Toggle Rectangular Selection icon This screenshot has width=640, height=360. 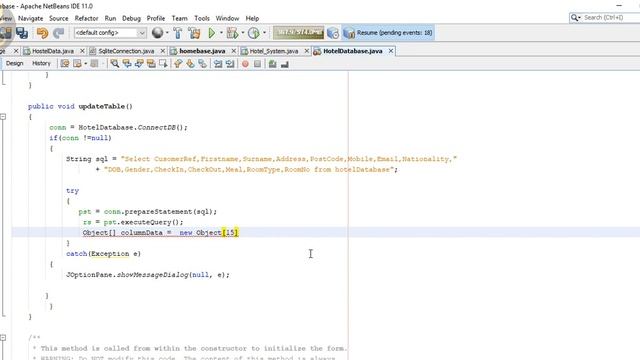pyautogui.click(x=163, y=64)
